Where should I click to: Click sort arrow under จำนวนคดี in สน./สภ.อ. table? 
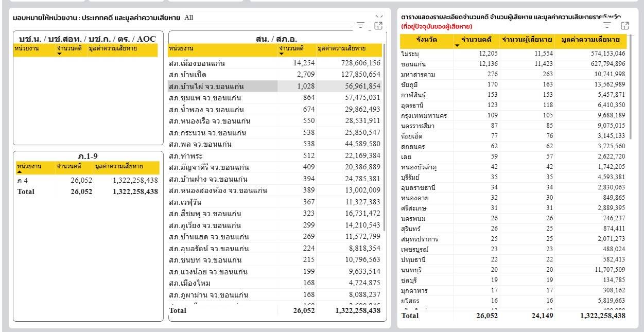pos(281,54)
